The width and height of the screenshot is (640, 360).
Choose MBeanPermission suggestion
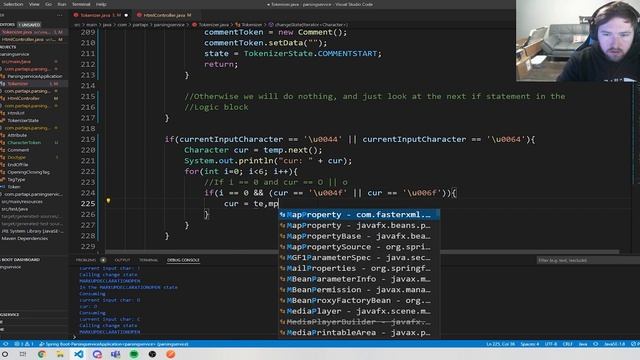[x=359, y=289]
